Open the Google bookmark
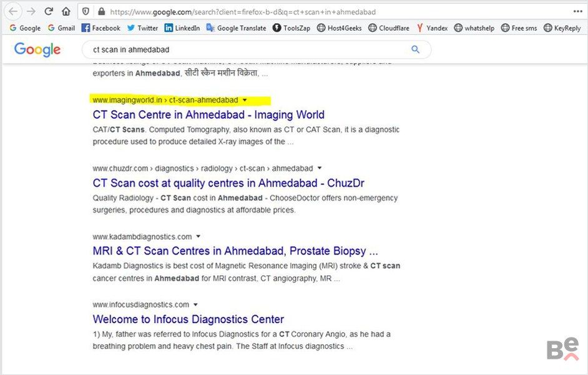This screenshot has height=375, width=588. (25, 27)
